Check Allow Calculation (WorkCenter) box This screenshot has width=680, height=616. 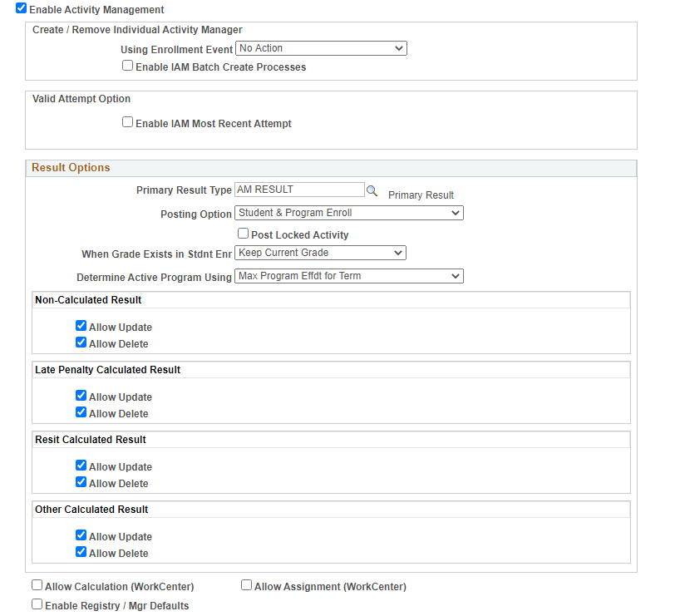coord(37,585)
